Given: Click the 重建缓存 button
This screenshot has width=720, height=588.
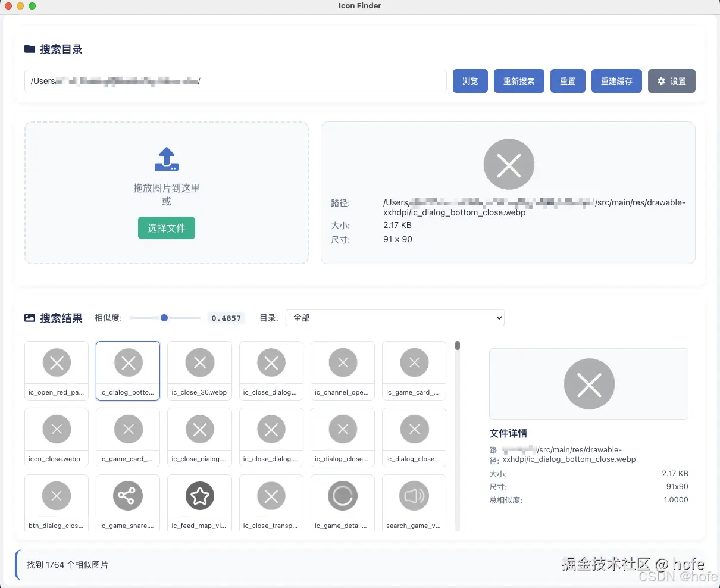Looking at the screenshot, I should 616,81.
